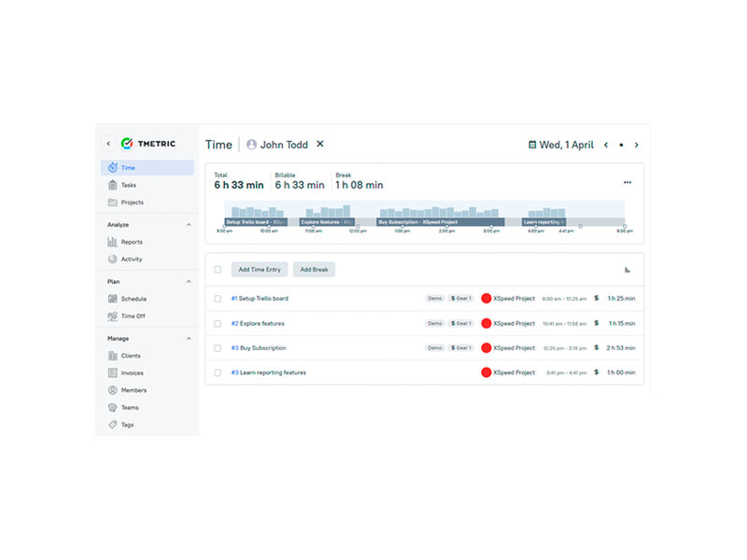747x560 pixels.
Task: Select the Explore features timeline block
Action: [x=327, y=222]
